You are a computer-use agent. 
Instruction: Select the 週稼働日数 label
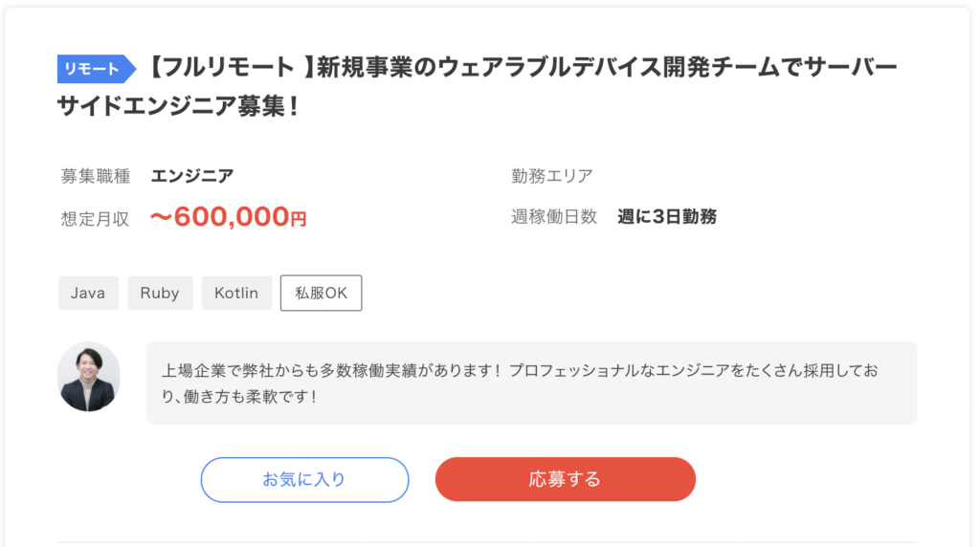coord(554,217)
